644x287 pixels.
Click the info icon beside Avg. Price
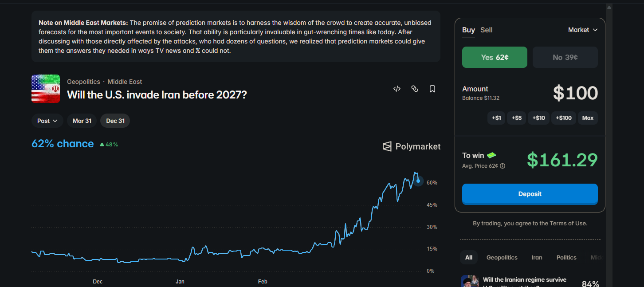coord(503,166)
